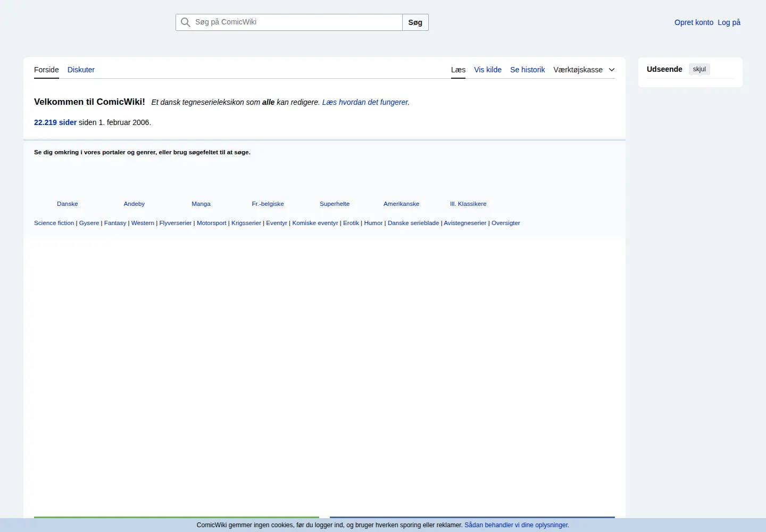Focus the 'Søg på ComicWiki' search box
The image size is (766, 532).
[x=289, y=22]
